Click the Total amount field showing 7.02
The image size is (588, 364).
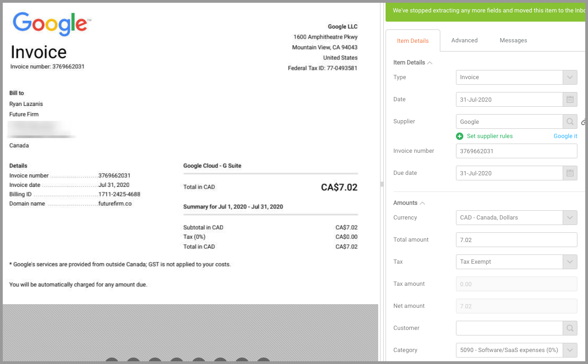(517, 240)
